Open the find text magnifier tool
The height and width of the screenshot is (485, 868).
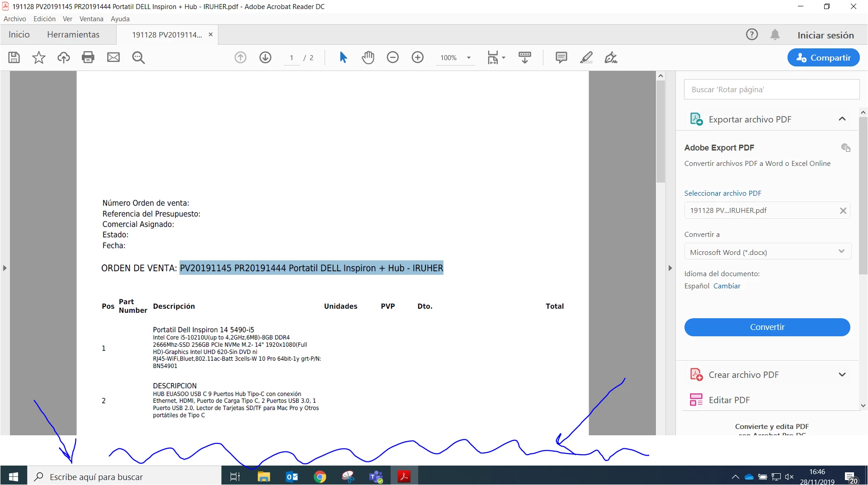(x=138, y=57)
